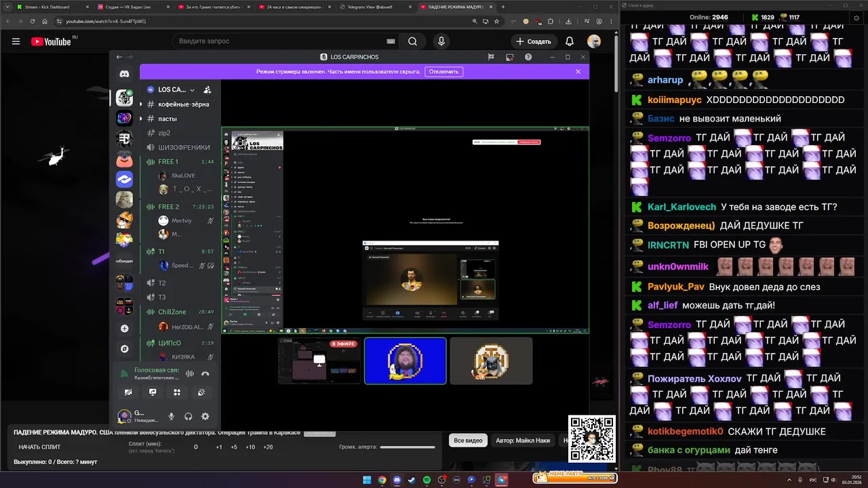
Task: Join FREE 2 voice channel
Action: 179,207
